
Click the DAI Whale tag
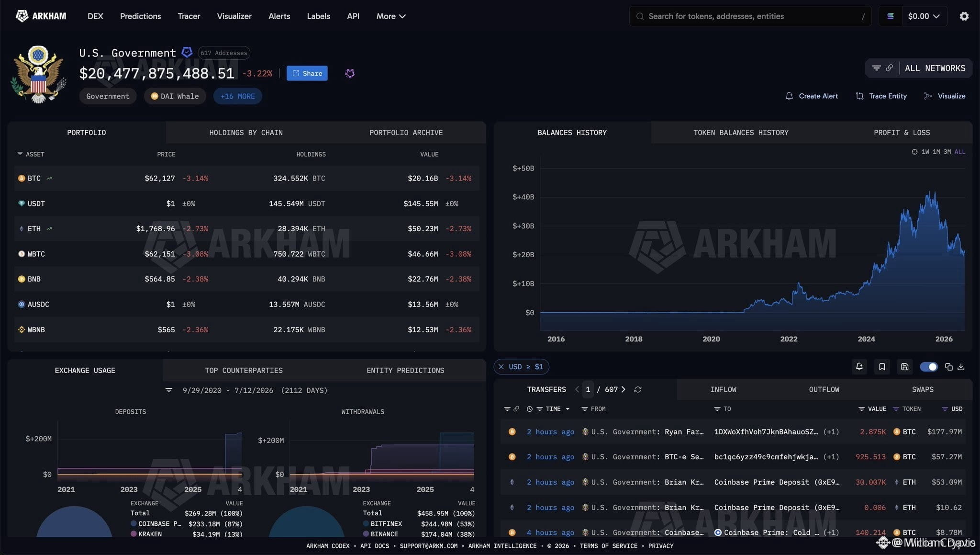175,96
